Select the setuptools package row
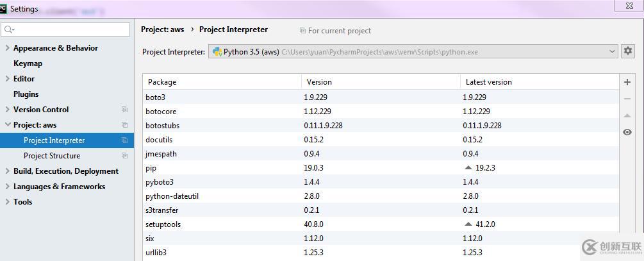Image resolution: width=644 pixels, height=261 pixels. (163, 224)
